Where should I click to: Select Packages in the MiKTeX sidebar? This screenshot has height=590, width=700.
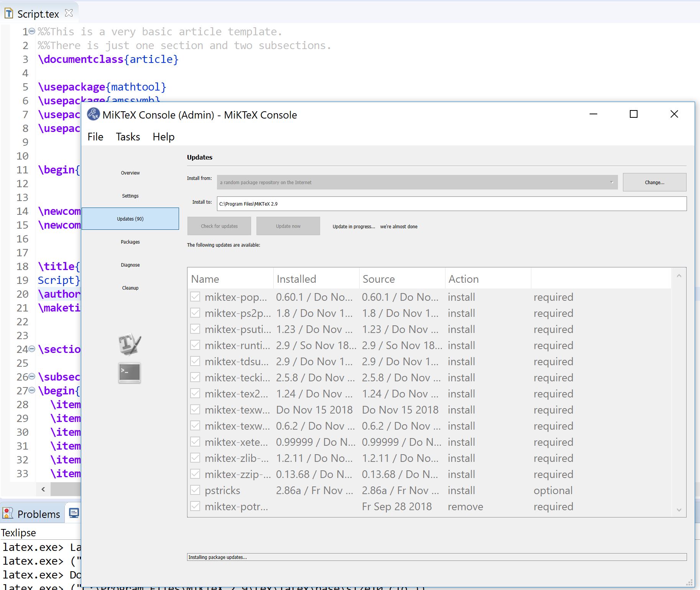click(130, 242)
